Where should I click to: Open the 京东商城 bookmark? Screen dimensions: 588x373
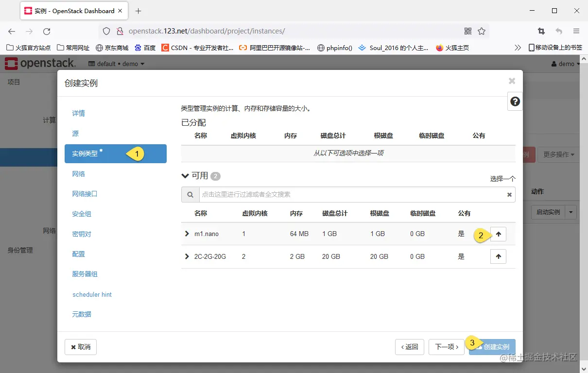112,48
